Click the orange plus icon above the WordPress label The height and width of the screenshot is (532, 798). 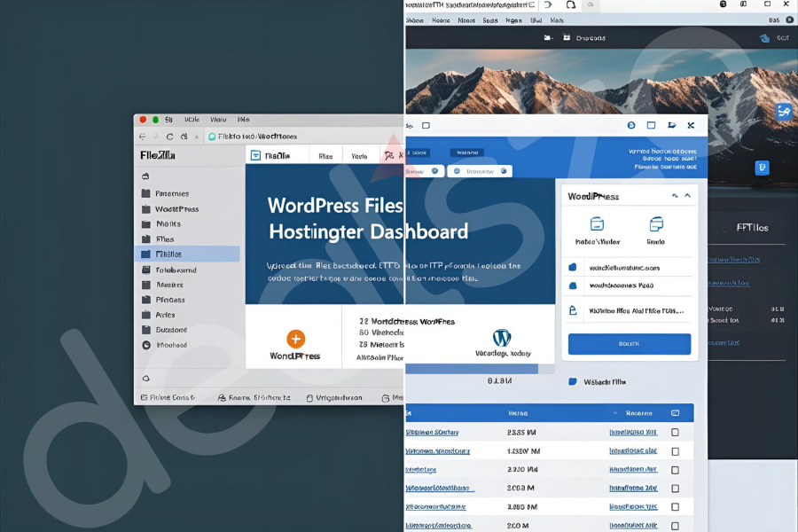point(295,339)
